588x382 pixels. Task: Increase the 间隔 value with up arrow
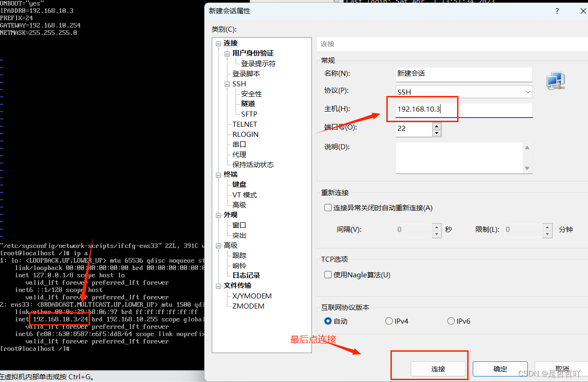tap(436, 227)
